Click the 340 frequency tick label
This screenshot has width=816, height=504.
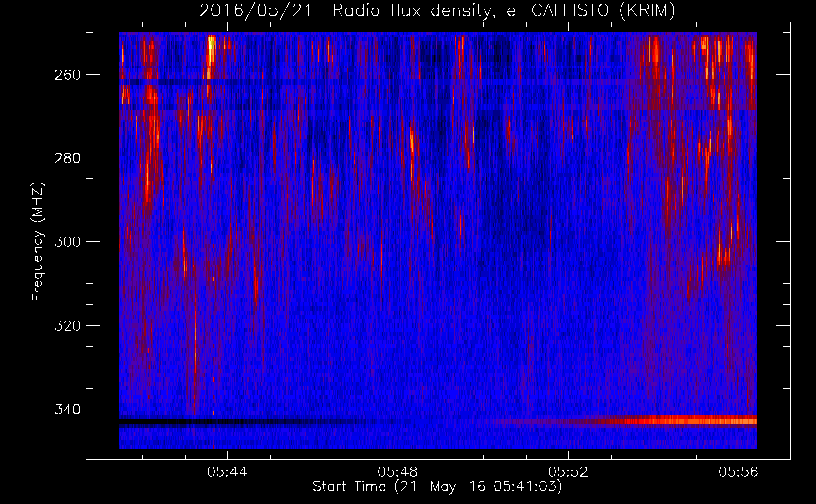67,409
